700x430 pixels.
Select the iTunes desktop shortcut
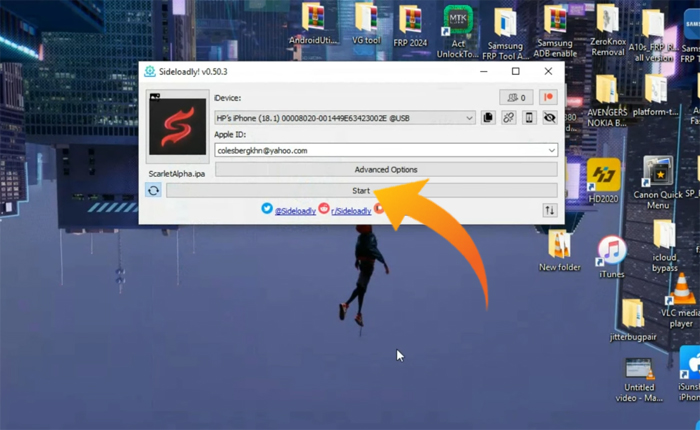[x=611, y=257]
